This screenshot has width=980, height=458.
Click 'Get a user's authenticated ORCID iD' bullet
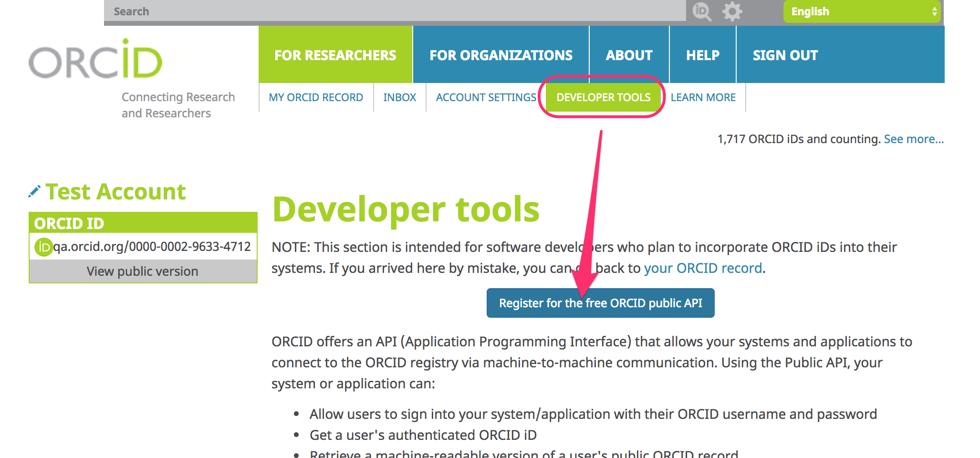point(423,435)
